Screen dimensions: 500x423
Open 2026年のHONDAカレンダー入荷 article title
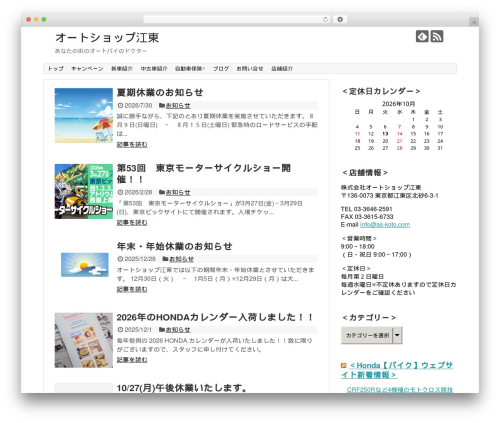pyautogui.click(x=215, y=317)
